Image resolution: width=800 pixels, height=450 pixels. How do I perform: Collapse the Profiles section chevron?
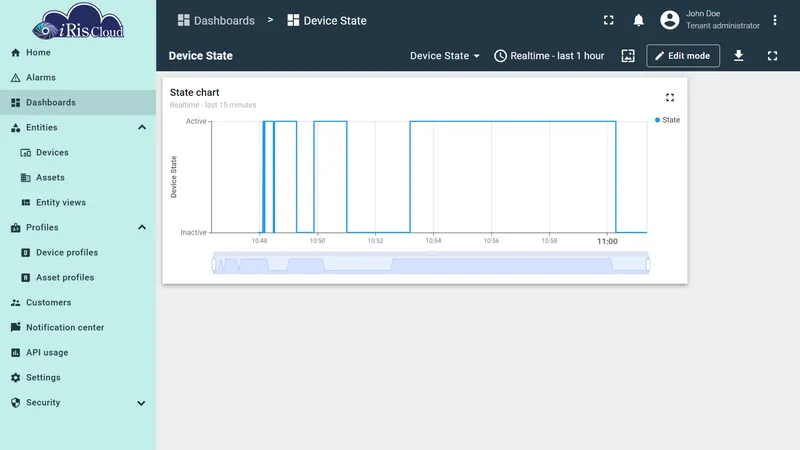pyautogui.click(x=142, y=228)
